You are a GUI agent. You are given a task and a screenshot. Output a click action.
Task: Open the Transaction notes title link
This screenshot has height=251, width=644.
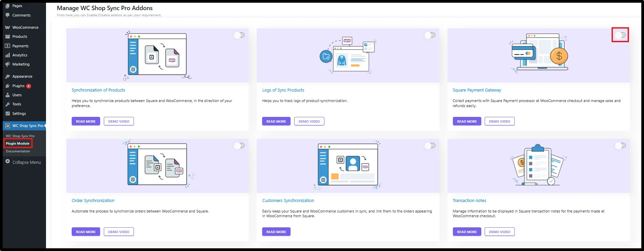click(469, 201)
